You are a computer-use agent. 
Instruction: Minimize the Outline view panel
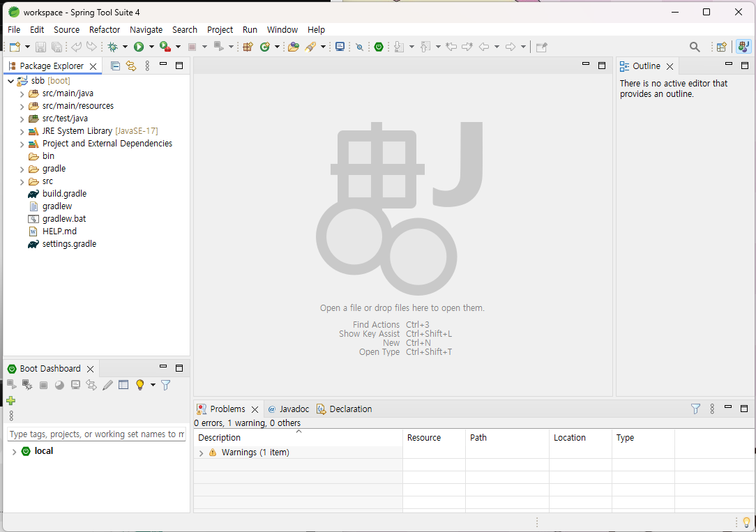click(x=729, y=64)
